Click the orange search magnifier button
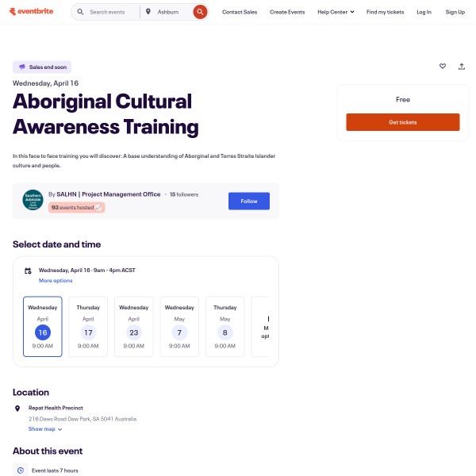Screen dimensions: 476x476 200,12
